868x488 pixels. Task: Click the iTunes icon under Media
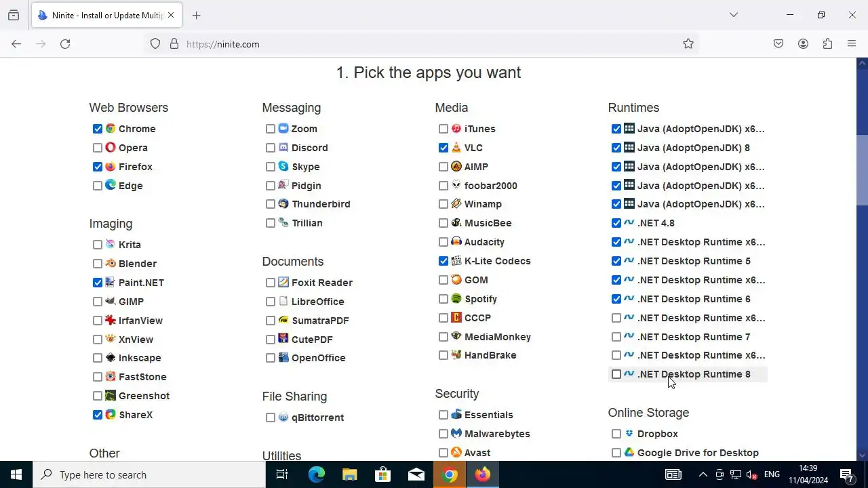[456, 128]
